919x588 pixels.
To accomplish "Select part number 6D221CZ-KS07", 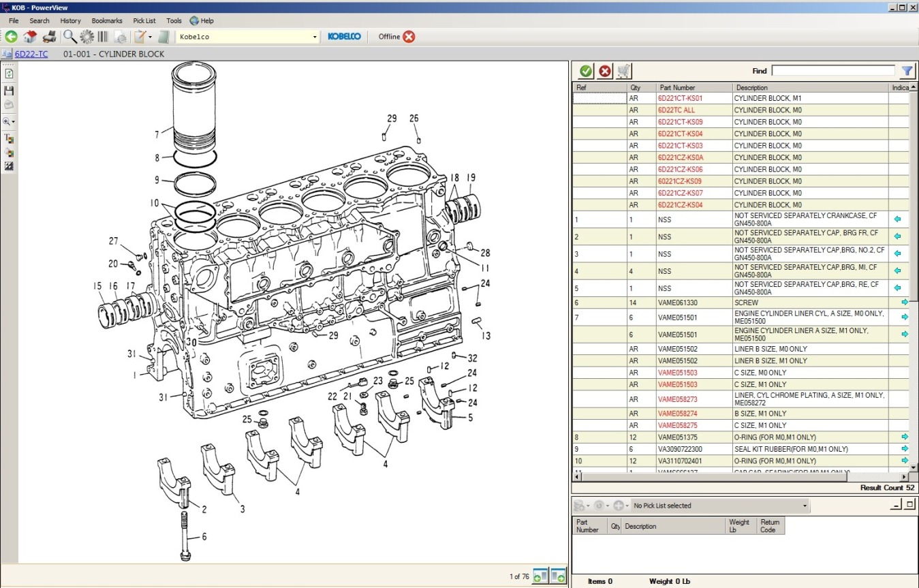I will pos(681,194).
